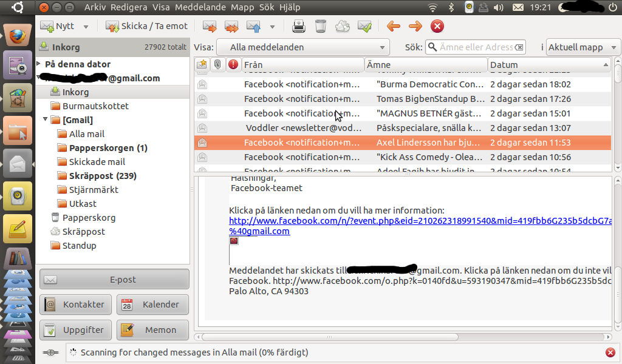Go to next message with right arrow
This screenshot has height=364, width=622.
[x=415, y=27]
